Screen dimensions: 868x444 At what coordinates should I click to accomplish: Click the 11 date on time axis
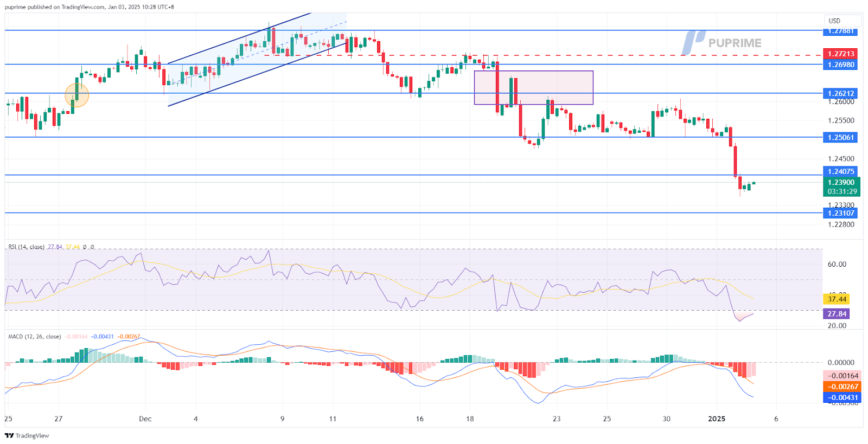[333, 419]
